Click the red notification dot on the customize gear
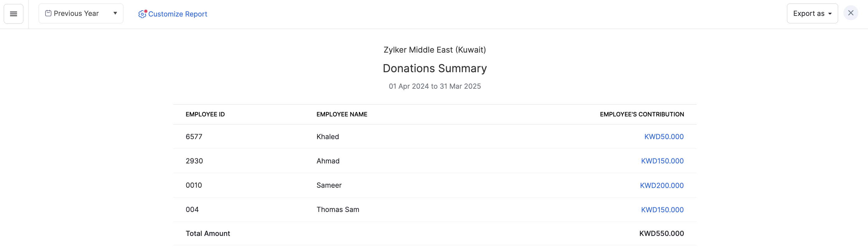Viewport: 868px width, 249px height. 145,11
